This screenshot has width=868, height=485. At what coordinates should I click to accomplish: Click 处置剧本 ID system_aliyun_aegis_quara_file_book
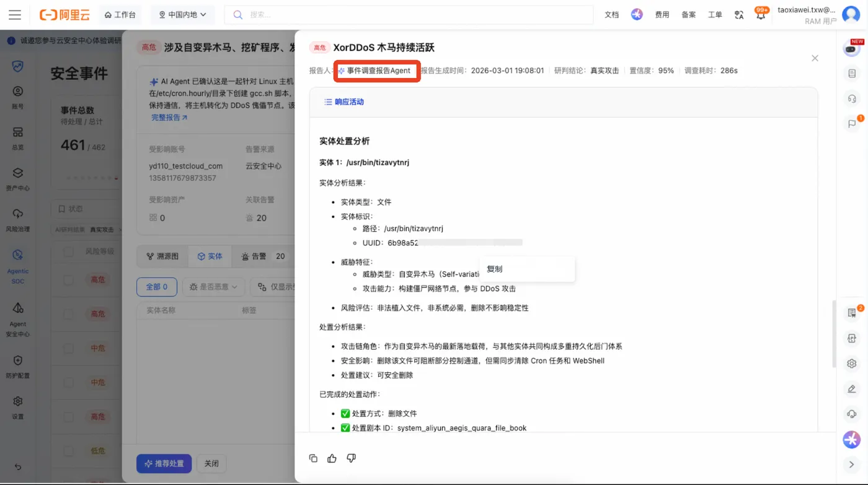(461, 428)
